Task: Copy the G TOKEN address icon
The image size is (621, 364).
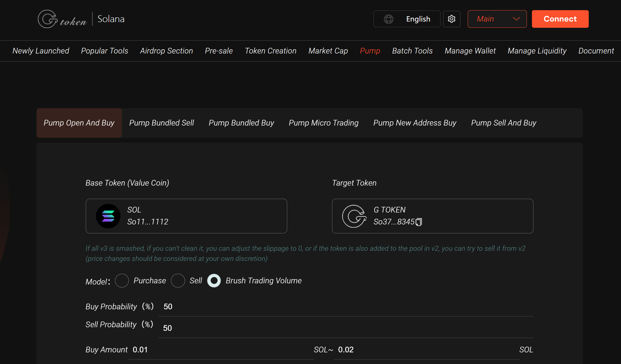Action: click(x=419, y=222)
